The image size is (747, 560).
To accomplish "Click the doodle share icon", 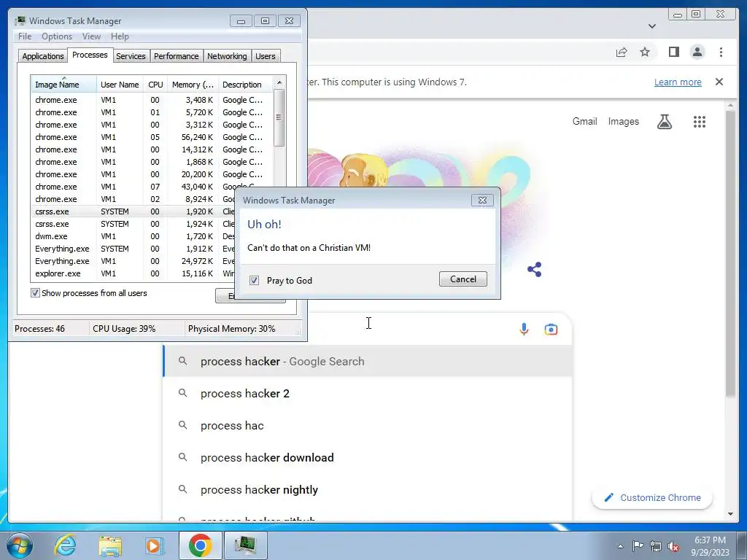I will point(535,270).
